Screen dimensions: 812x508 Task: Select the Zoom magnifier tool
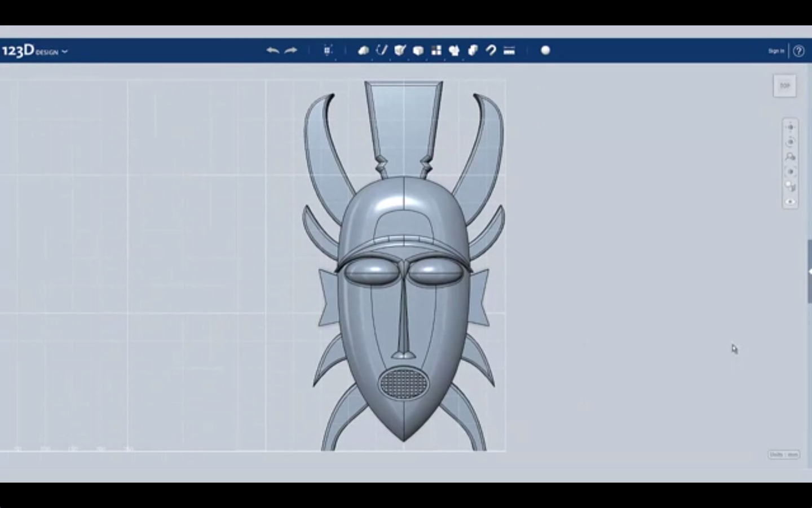click(x=790, y=157)
